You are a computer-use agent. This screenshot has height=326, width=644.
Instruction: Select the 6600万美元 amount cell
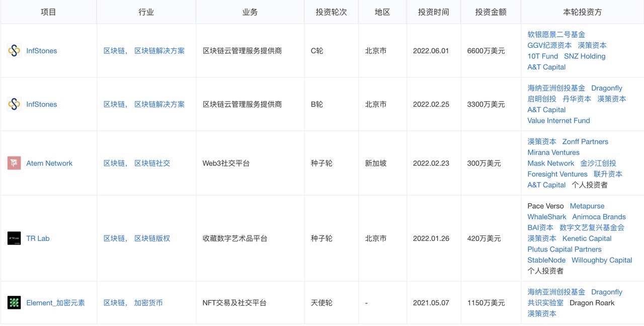point(486,51)
